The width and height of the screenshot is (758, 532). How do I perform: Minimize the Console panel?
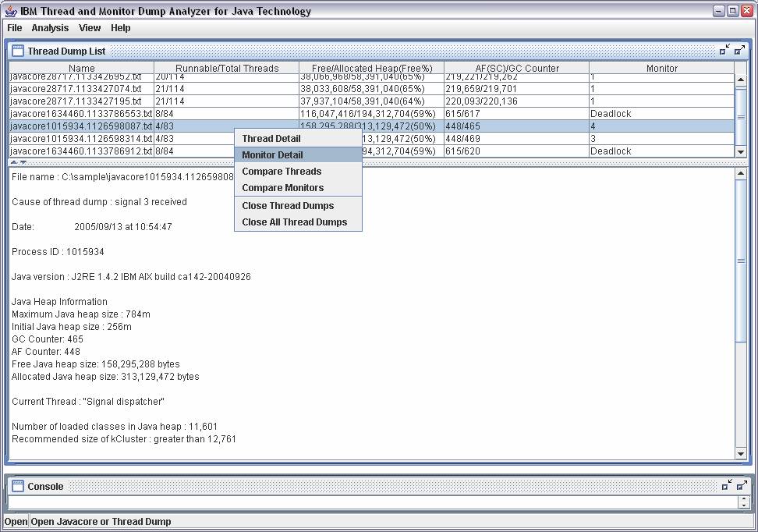point(726,485)
